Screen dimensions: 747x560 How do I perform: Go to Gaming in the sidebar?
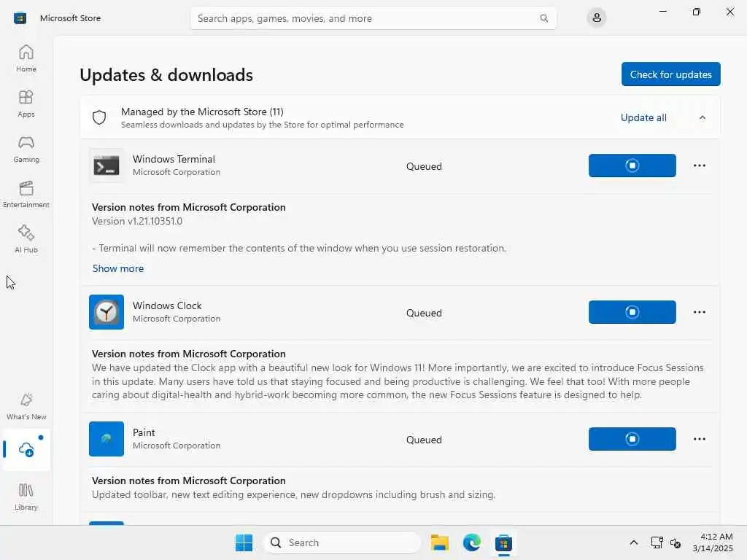click(x=26, y=149)
